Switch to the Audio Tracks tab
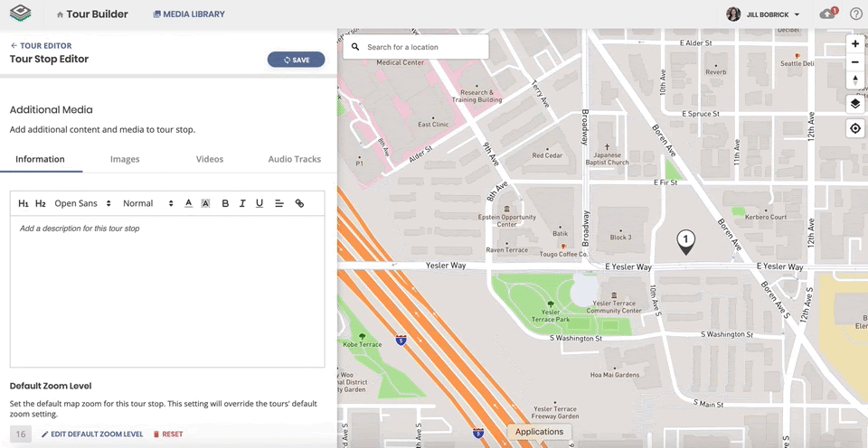Viewport: 868px width, 448px height. point(295,159)
